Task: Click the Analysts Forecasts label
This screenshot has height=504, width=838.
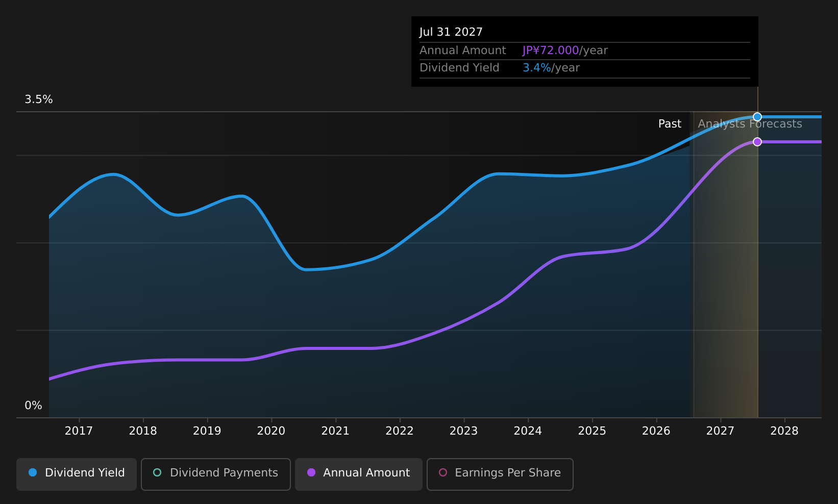Action: [750, 124]
